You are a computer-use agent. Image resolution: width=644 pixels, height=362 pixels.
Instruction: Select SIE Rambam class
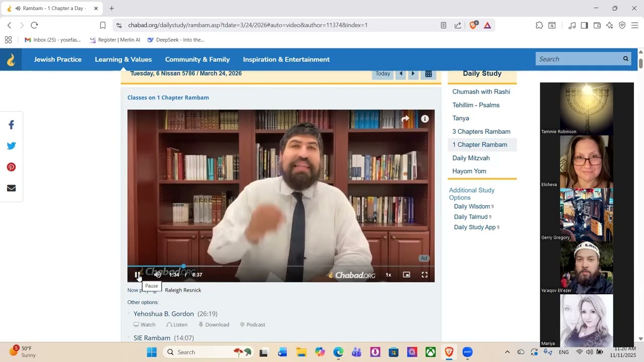(152, 338)
